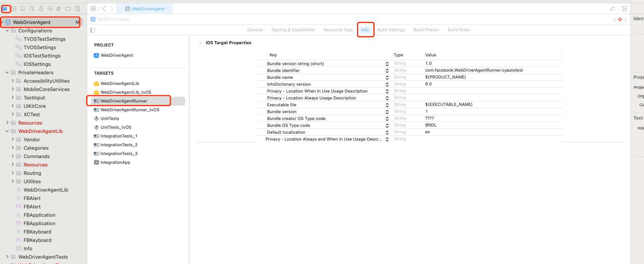
Task: Open the Executable file key stepper
Action: tap(387, 105)
